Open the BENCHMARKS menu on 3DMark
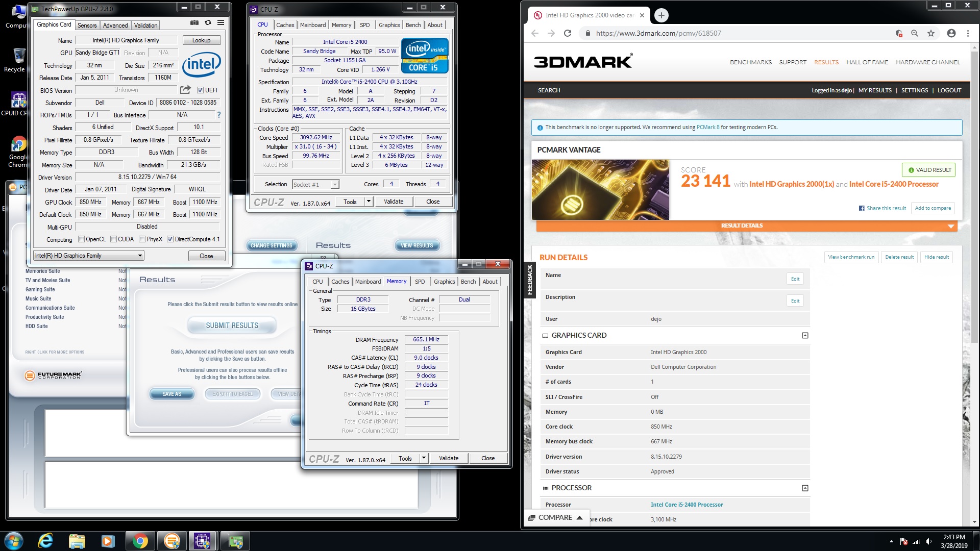The width and height of the screenshot is (980, 551). tap(751, 62)
